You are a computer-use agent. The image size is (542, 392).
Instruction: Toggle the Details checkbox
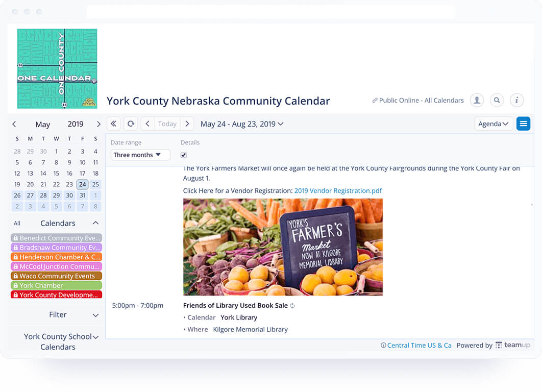click(x=184, y=155)
